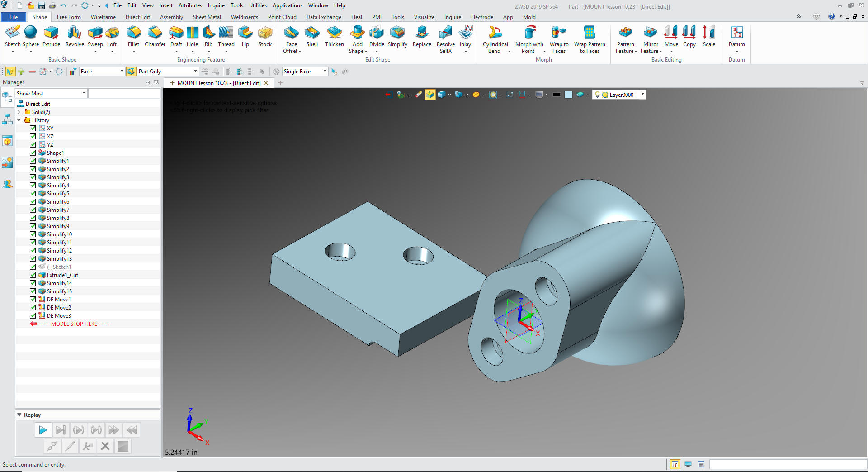Open the Face Offset tool

tap(292, 39)
